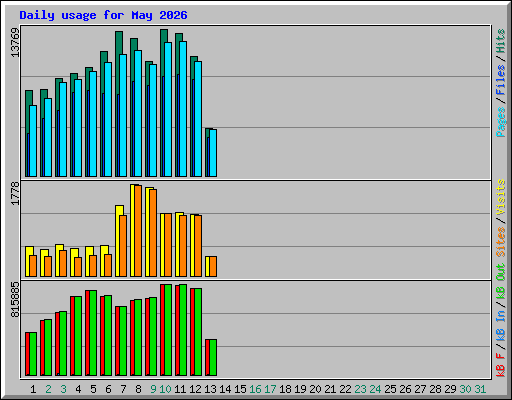Select day 27 on the x-axis
This screenshot has height=400, width=512.
pos(420,389)
